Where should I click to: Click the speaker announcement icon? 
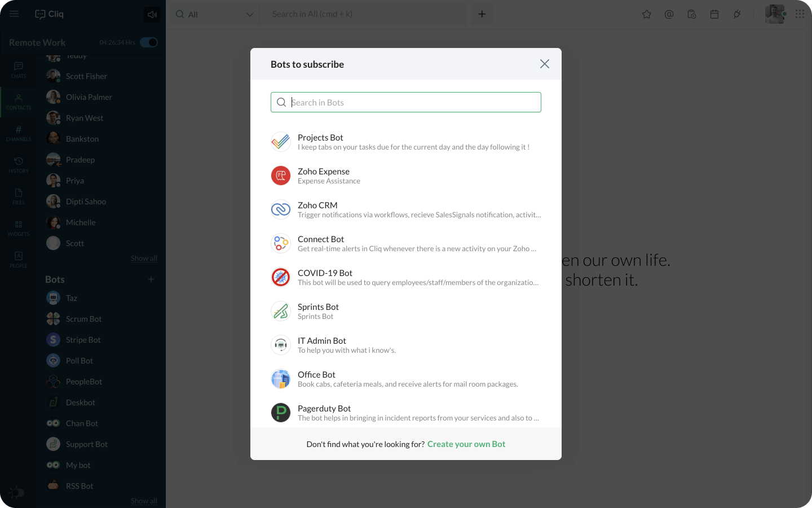(152, 15)
